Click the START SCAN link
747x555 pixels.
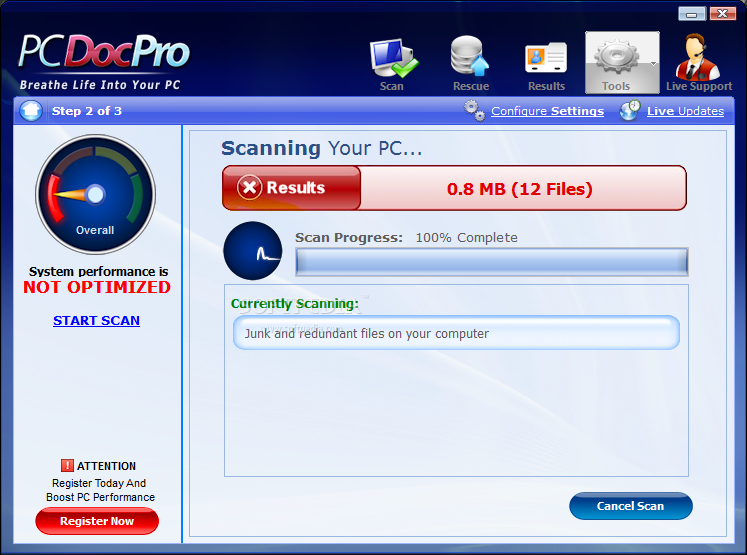96,321
